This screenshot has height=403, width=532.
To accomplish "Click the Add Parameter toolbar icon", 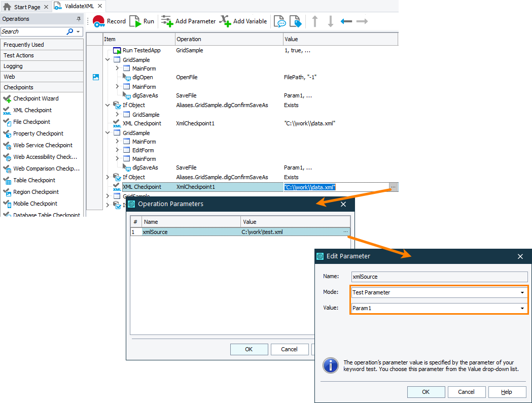I will pos(188,21).
